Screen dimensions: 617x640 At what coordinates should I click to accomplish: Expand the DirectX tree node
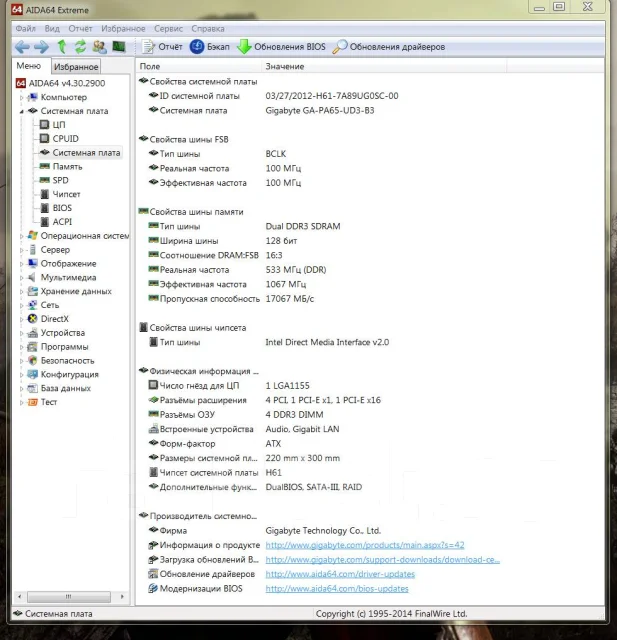(x=22, y=319)
